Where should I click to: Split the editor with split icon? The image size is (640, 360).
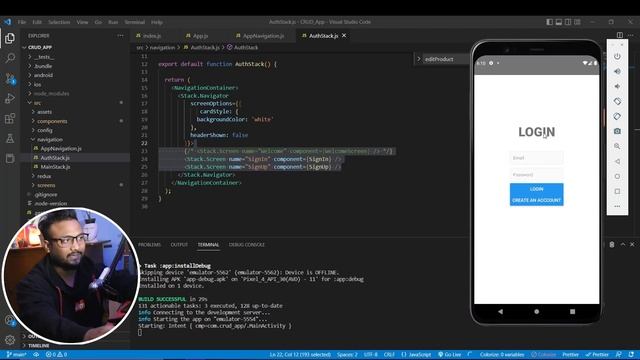point(620,35)
